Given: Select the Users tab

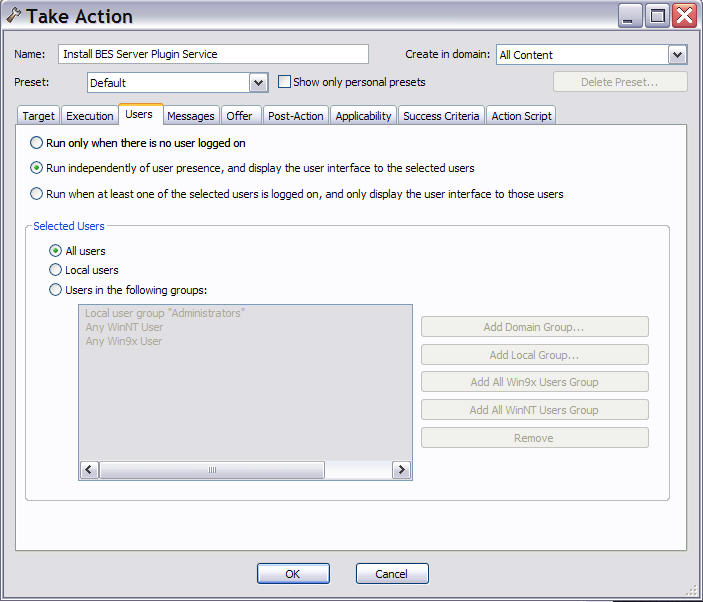Looking at the screenshot, I should click(139, 115).
